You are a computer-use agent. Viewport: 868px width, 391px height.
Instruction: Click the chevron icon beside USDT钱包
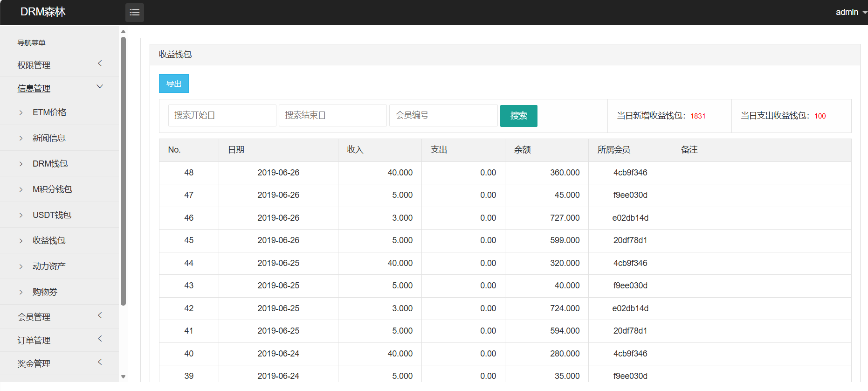(21, 215)
